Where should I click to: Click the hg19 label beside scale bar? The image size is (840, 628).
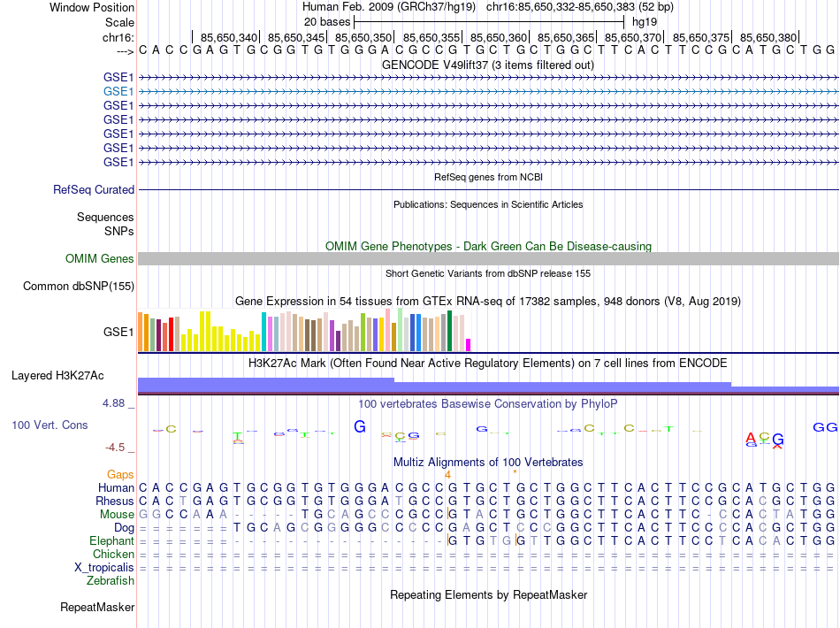645,22
